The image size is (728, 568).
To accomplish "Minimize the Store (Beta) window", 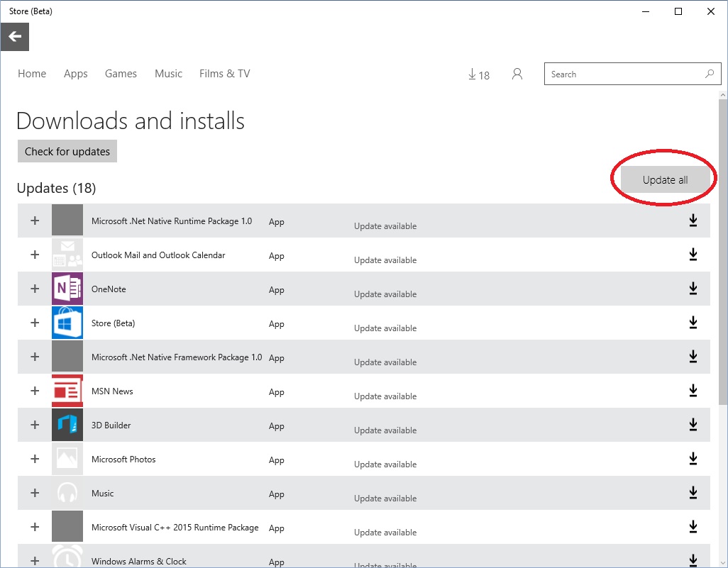I will point(646,11).
